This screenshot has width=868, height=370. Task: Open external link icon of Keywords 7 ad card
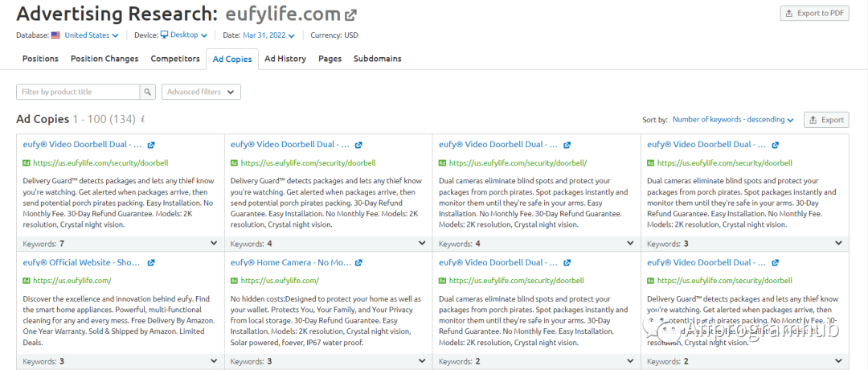click(x=151, y=145)
